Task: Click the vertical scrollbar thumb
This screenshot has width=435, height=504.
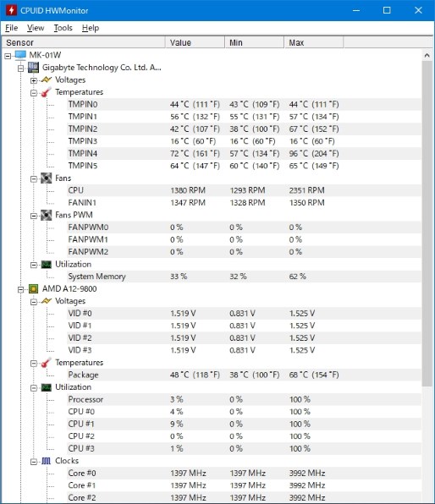Action: pyautogui.click(x=427, y=224)
